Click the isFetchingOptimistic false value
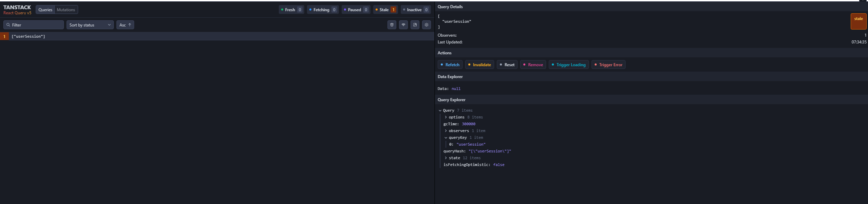868x204 pixels. point(499,165)
